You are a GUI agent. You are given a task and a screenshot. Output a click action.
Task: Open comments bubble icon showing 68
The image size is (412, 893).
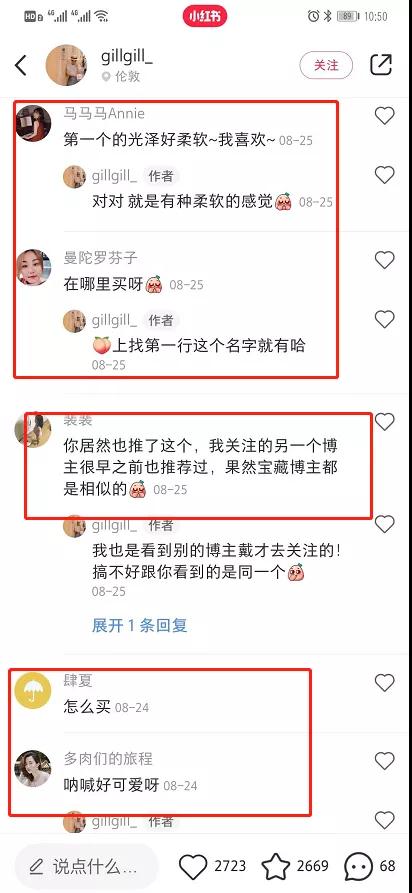tap(358, 867)
